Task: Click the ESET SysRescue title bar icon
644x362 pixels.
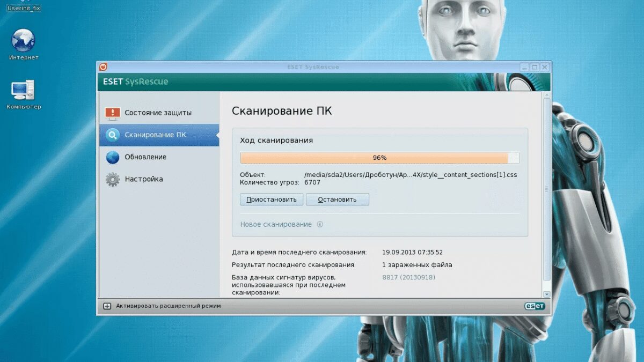Action: tap(103, 67)
